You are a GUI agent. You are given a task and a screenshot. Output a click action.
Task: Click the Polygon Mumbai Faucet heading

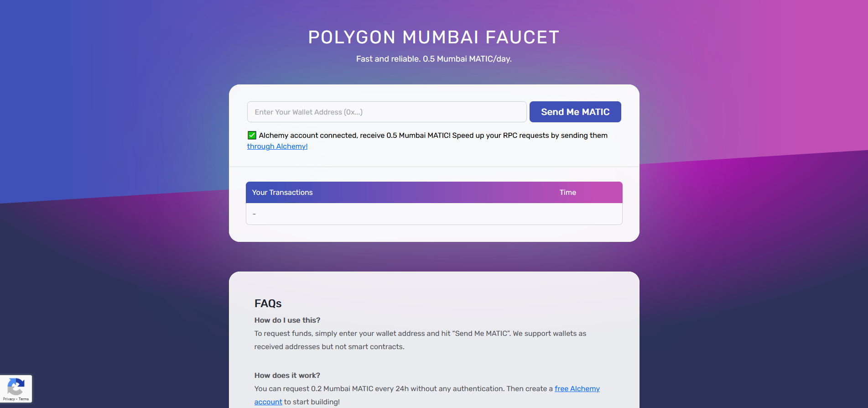pyautogui.click(x=434, y=37)
